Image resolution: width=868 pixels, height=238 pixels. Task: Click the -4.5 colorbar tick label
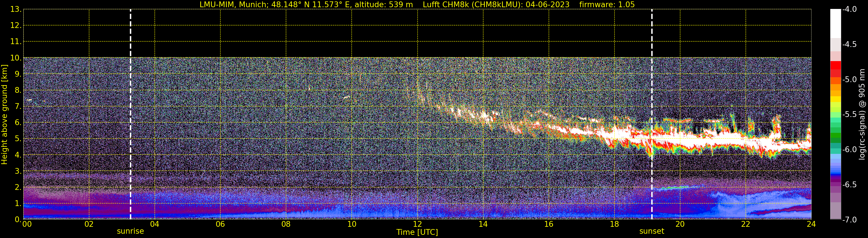(849, 44)
